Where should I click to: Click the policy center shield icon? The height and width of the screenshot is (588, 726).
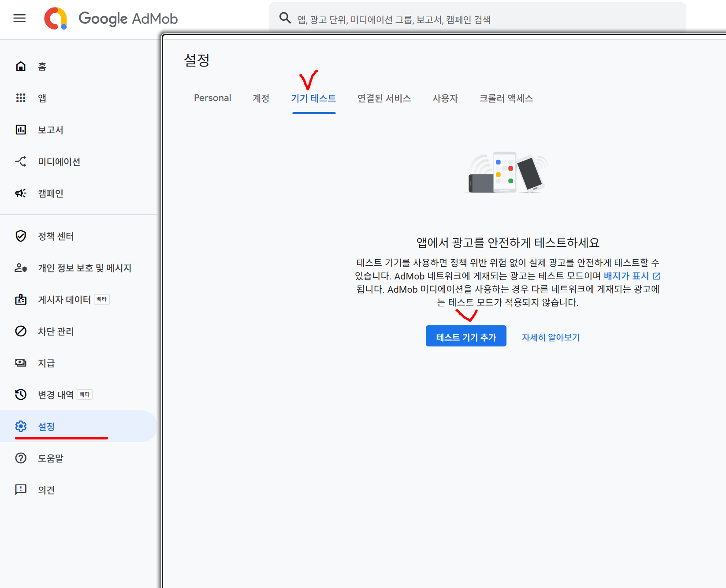[21, 236]
